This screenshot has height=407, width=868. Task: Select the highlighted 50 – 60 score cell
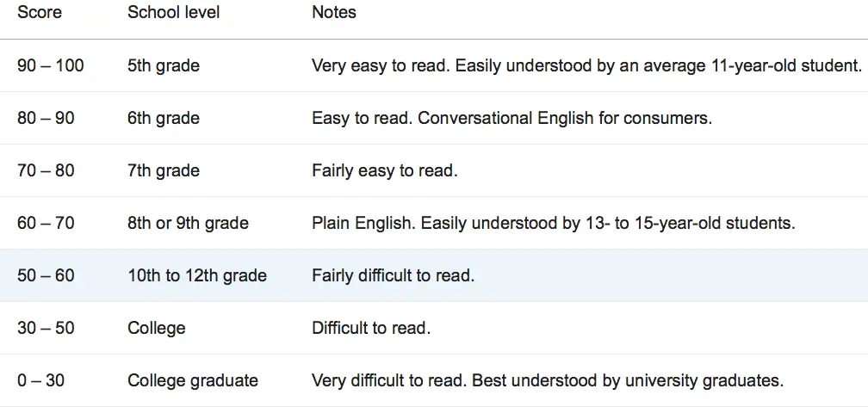[x=46, y=275]
